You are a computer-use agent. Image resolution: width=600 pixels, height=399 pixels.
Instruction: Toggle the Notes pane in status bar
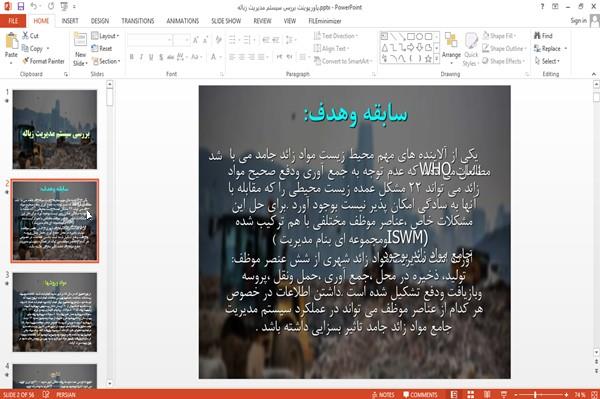[x=383, y=395]
